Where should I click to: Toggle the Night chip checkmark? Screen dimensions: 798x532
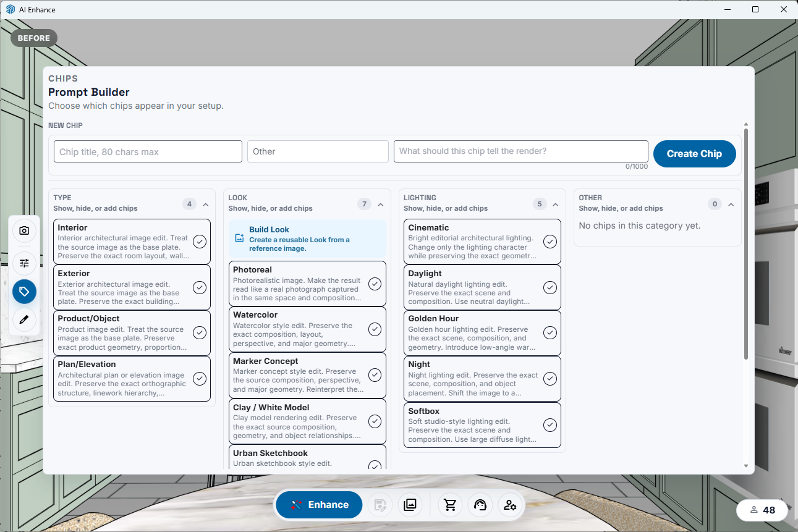pos(550,378)
